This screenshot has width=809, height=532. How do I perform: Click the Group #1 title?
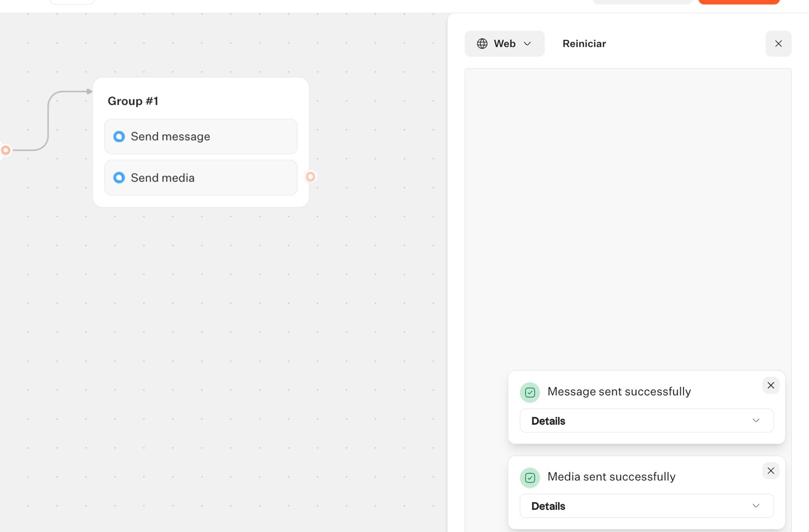point(133,101)
